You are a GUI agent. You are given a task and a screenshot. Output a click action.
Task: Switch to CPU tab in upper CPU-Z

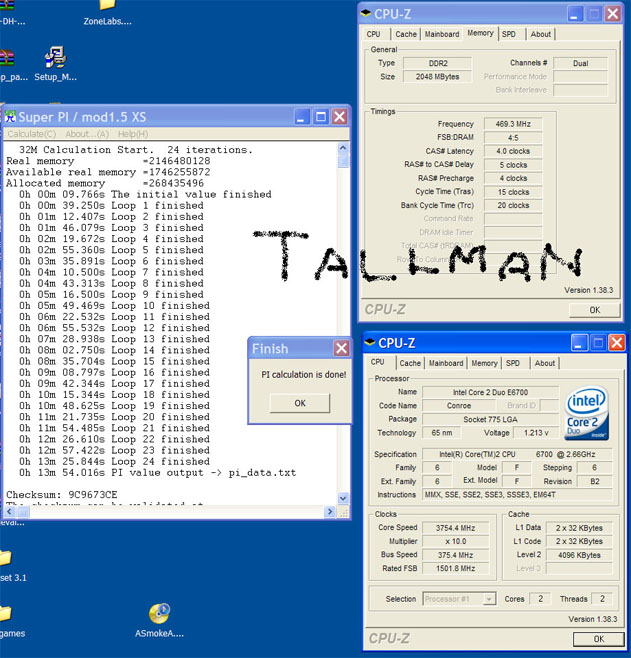click(373, 34)
